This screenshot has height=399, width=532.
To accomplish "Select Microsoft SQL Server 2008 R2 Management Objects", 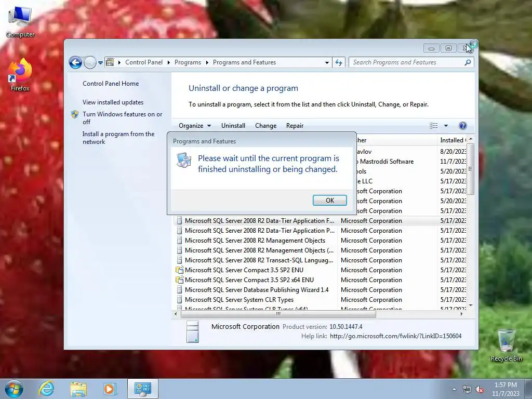I will click(x=320, y=240).
